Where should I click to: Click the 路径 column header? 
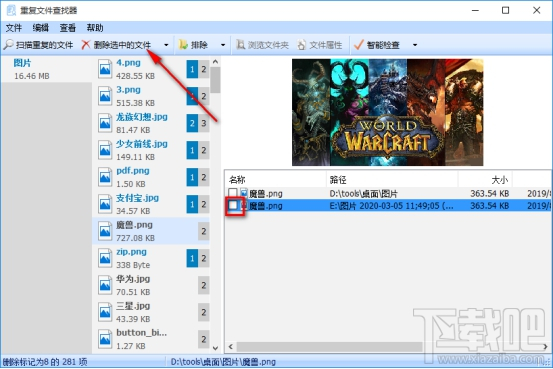pyautogui.click(x=392, y=180)
